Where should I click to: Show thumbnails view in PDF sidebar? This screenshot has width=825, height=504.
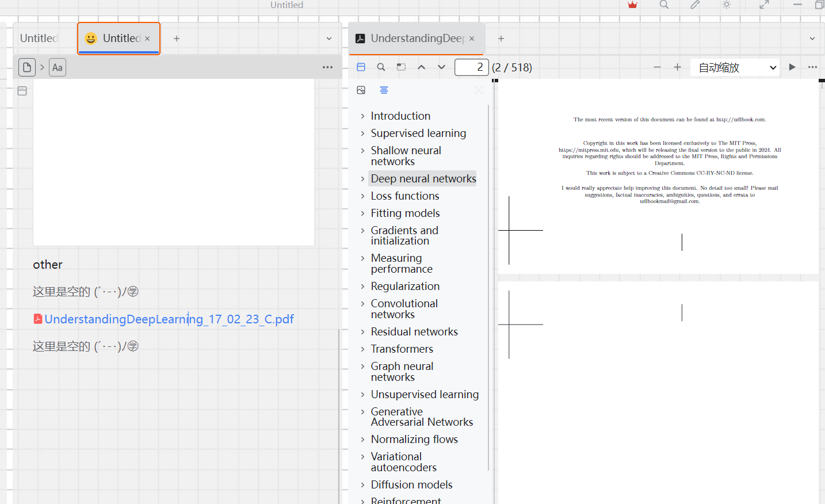pos(361,90)
